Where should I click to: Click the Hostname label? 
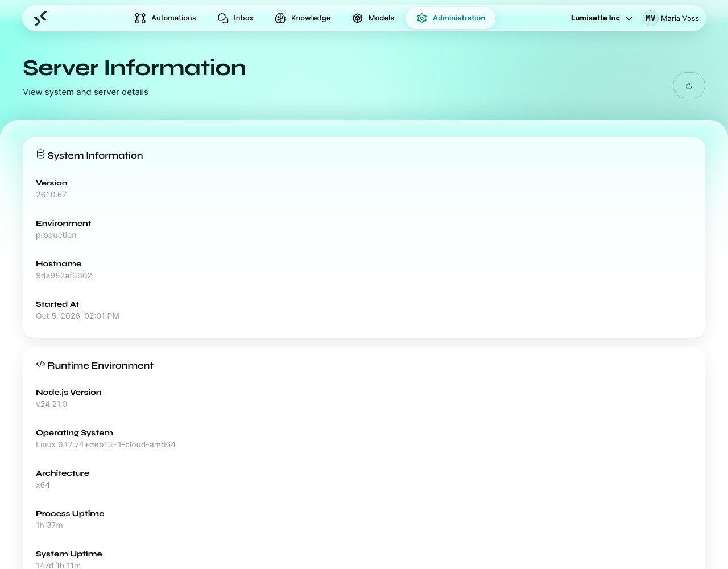coord(59,263)
